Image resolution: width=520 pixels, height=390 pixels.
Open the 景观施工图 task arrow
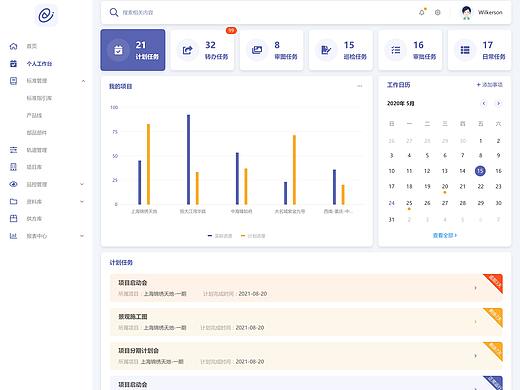[476, 322]
